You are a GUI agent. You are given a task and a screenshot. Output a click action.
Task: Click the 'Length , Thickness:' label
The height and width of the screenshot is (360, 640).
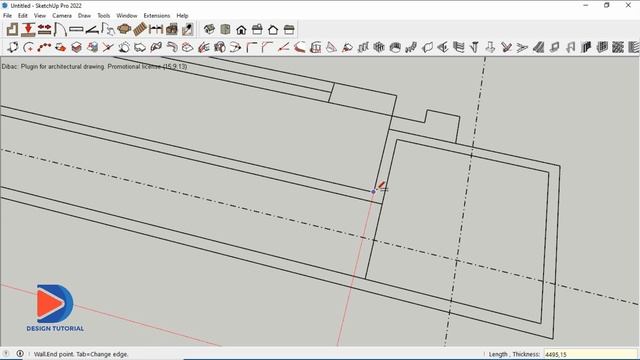[514, 354]
